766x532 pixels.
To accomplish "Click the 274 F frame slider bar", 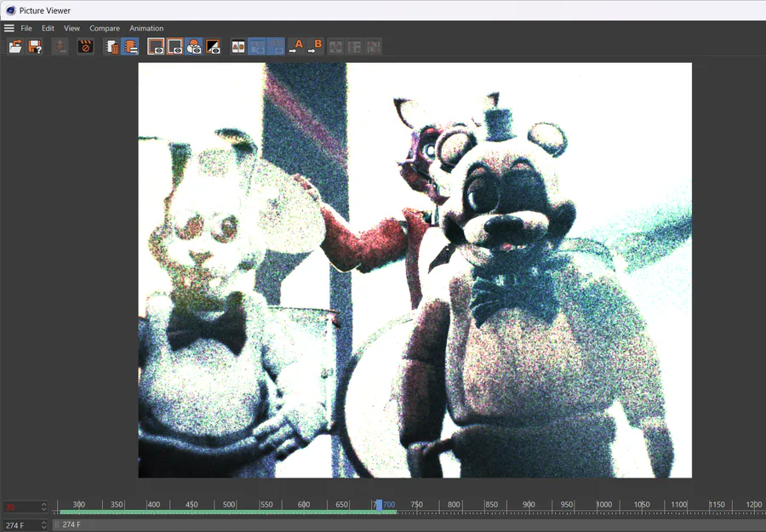I will tap(409, 525).
